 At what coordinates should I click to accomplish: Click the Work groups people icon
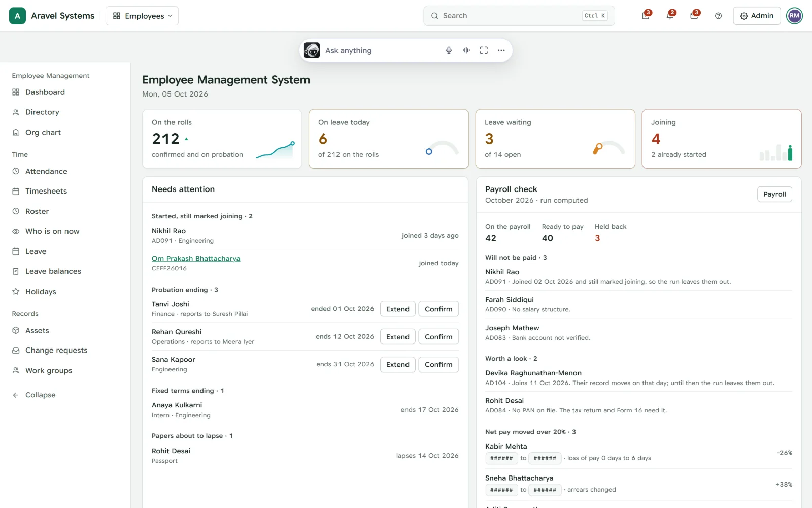point(16,370)
